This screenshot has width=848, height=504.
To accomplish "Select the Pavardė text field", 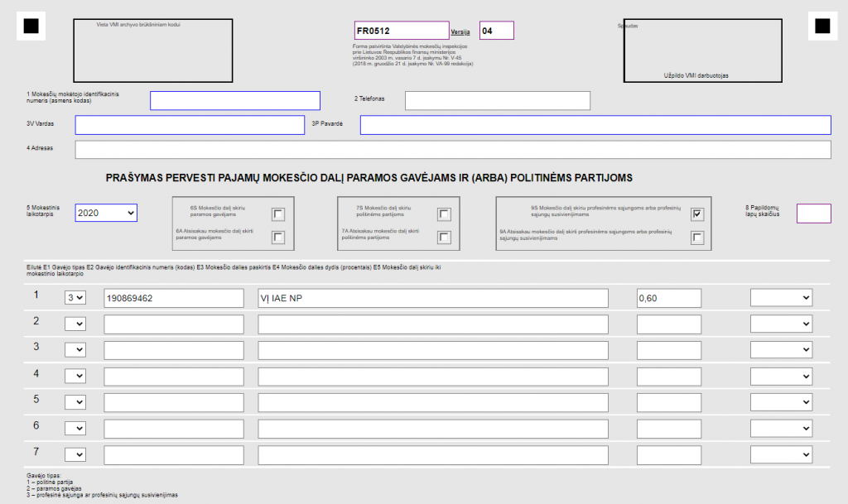I will tap(595, 125).
